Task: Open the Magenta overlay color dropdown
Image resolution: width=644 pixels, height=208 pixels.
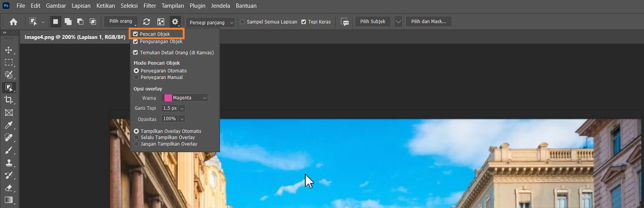Action: pos(185,98)
